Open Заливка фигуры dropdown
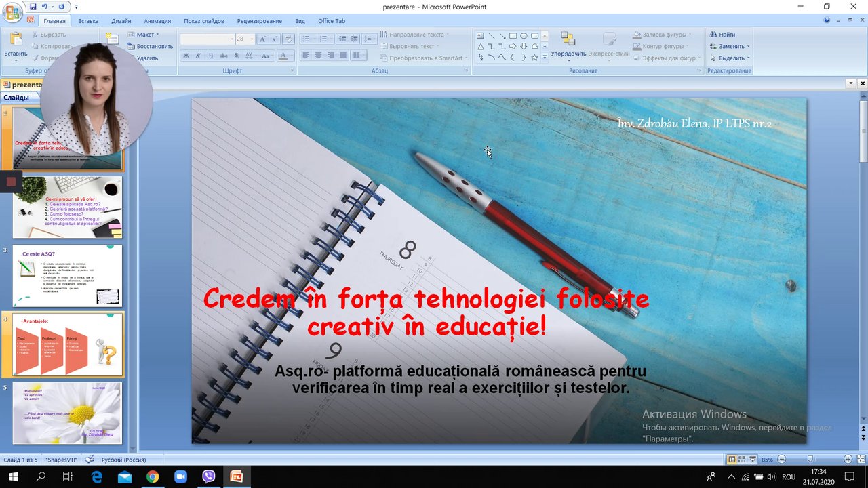 660,35
